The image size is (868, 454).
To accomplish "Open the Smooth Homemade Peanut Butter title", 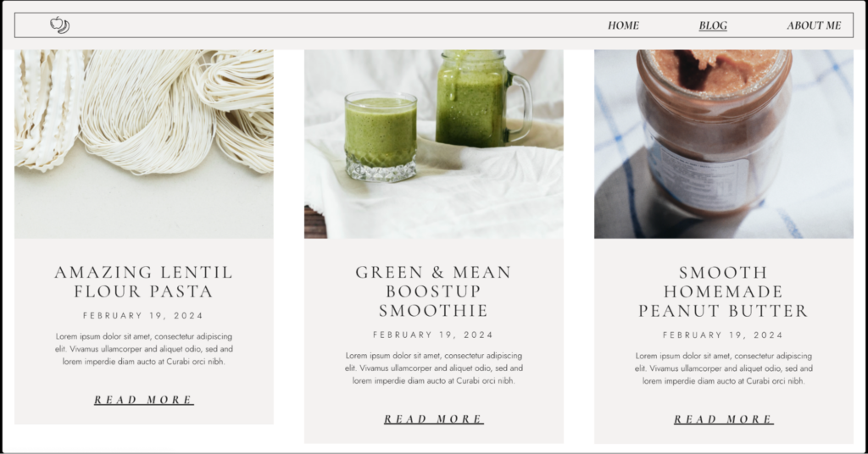I will pyautogui.click(x=724, y=291).
